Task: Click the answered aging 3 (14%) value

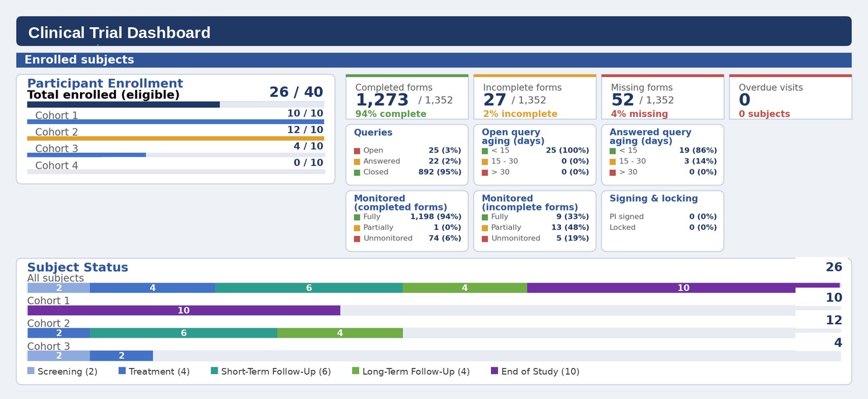Action: coord(701,161)
